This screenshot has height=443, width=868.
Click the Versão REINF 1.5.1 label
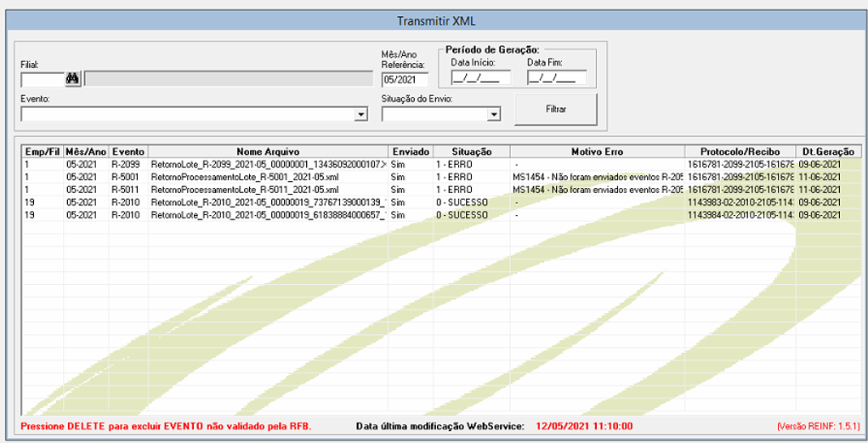click(x=819, y=426)
